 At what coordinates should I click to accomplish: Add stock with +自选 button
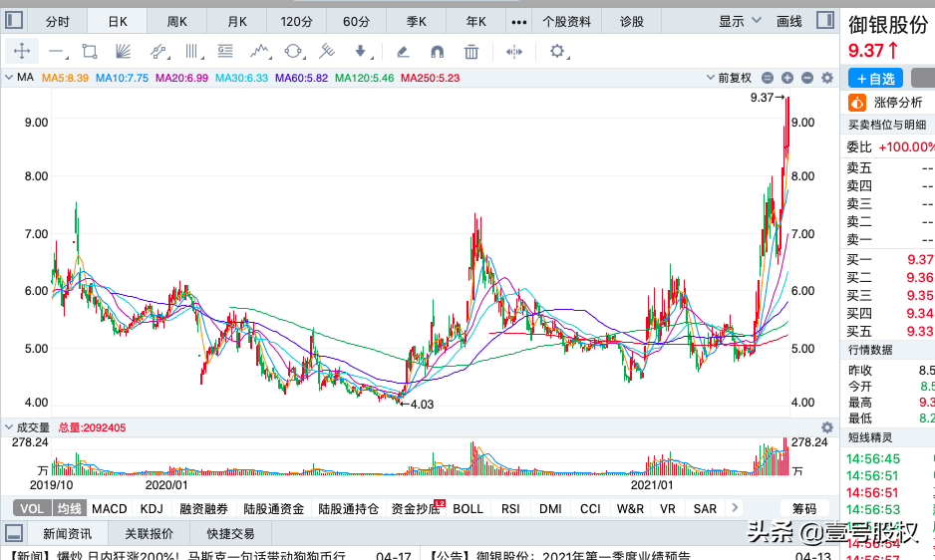click(x=875, y=78)
